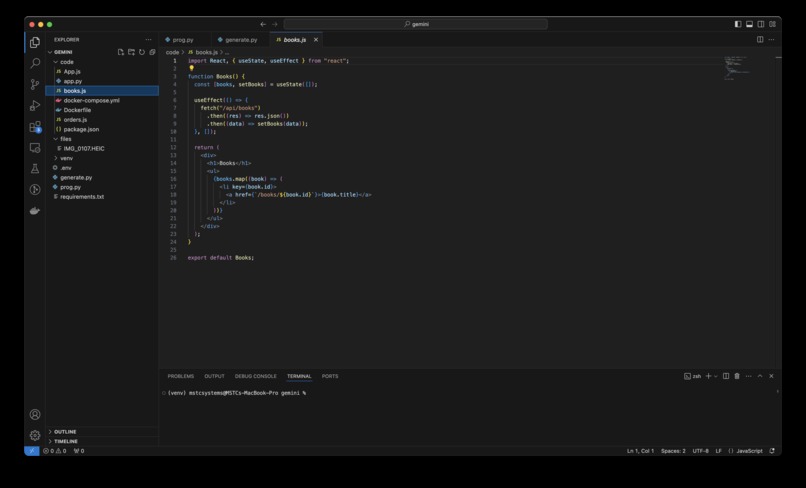Open the remote window indicator in status bar
Viewport: 806px width, 488px height.
coord(31,451)
